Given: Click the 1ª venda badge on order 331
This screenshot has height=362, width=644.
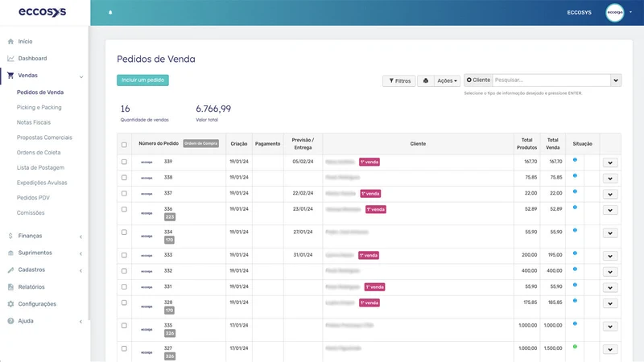Looking at the screenshot, I should point(374,287).
